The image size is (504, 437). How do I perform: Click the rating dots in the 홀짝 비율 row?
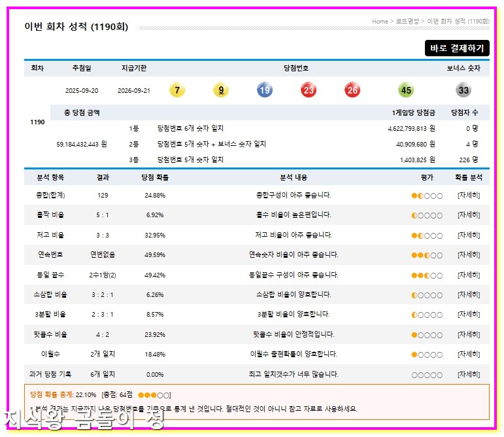427,215
